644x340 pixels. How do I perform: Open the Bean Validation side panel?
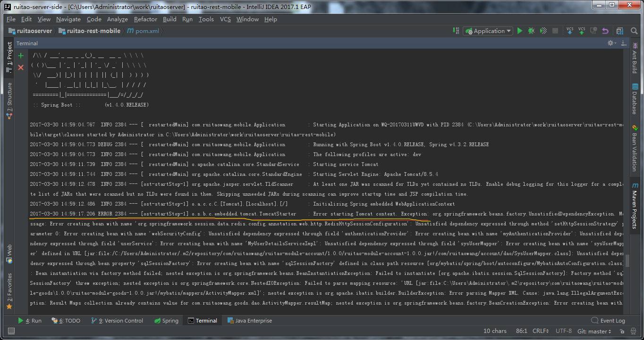[635, 148]
